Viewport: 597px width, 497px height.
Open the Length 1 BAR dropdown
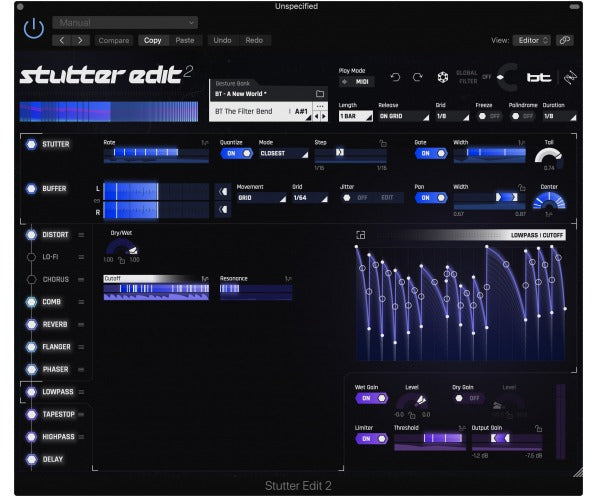[356, 116]
